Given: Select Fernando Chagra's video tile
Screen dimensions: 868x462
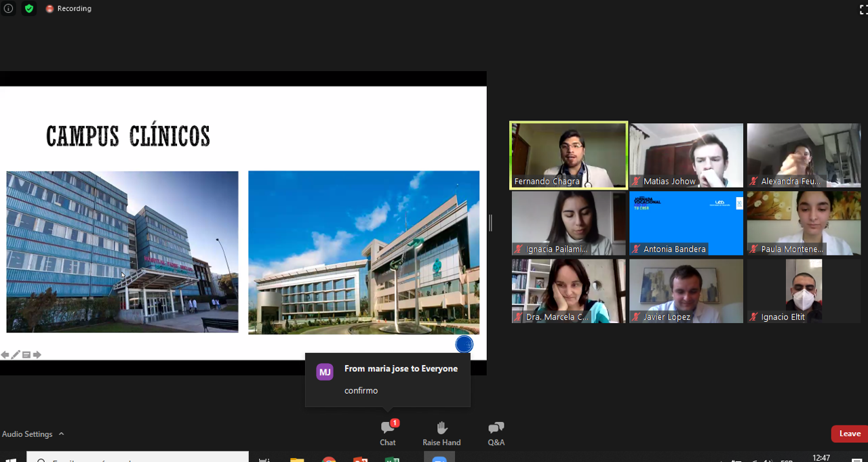Looking at the screenshot, I should coord(568,155).
